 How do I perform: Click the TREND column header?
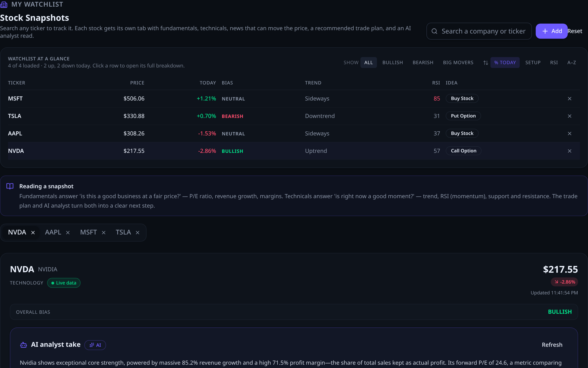pos(313,83)
